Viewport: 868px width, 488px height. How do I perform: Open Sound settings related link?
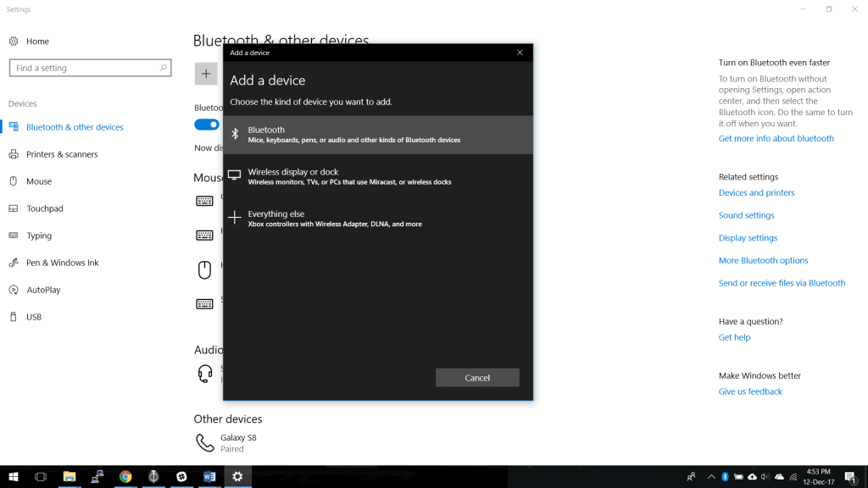[x=746, y=216]
